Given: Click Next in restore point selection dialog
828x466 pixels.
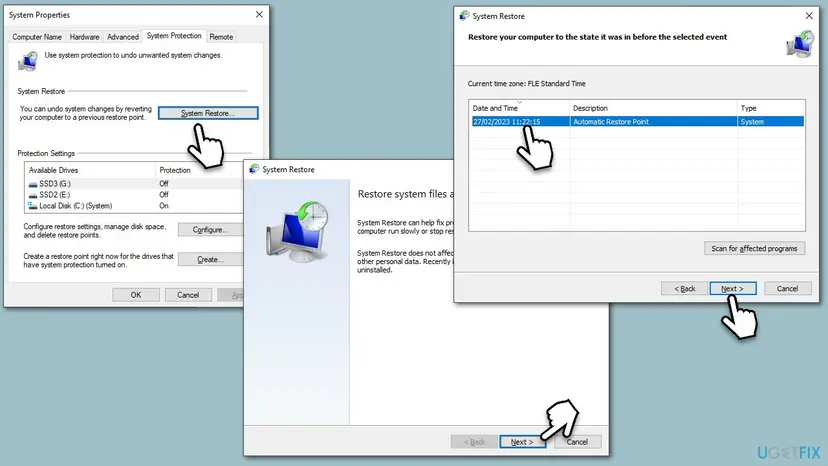Looking at the screenshot, I should pyautogui.click(x=733, y=288).
